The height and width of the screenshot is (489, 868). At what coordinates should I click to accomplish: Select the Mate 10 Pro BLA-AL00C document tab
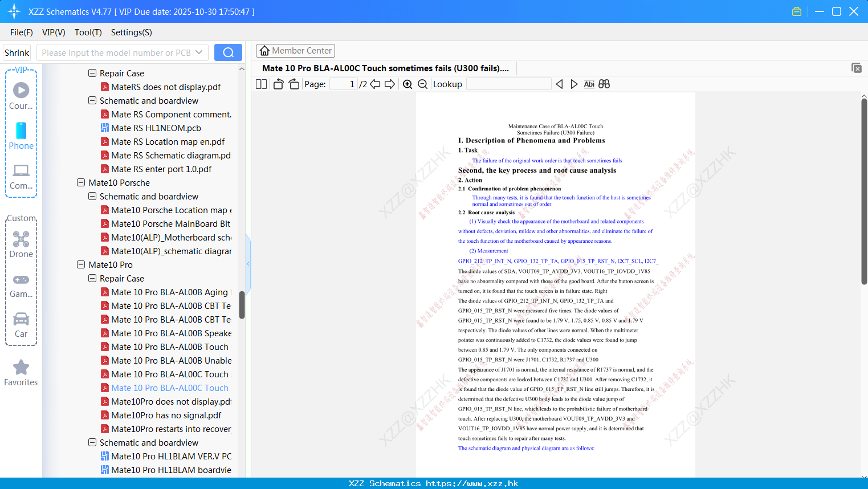(385, 68)
